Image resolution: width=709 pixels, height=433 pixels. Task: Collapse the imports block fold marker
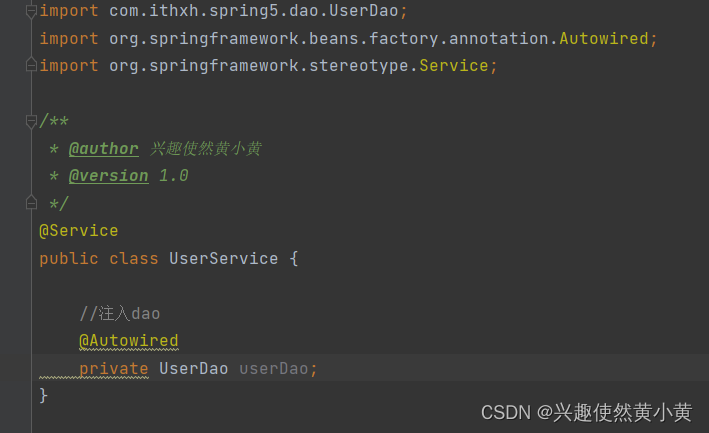pyautogui.click(x=31, y=11)
